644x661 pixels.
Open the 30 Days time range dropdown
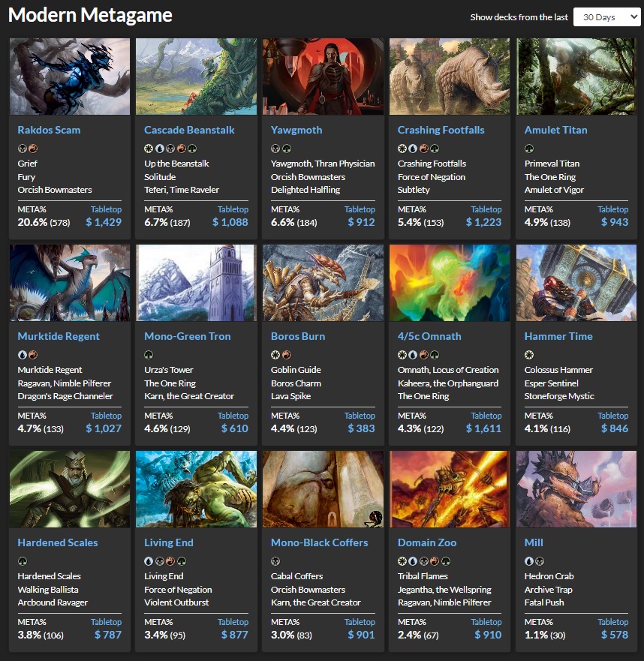(x=606, y=17)
